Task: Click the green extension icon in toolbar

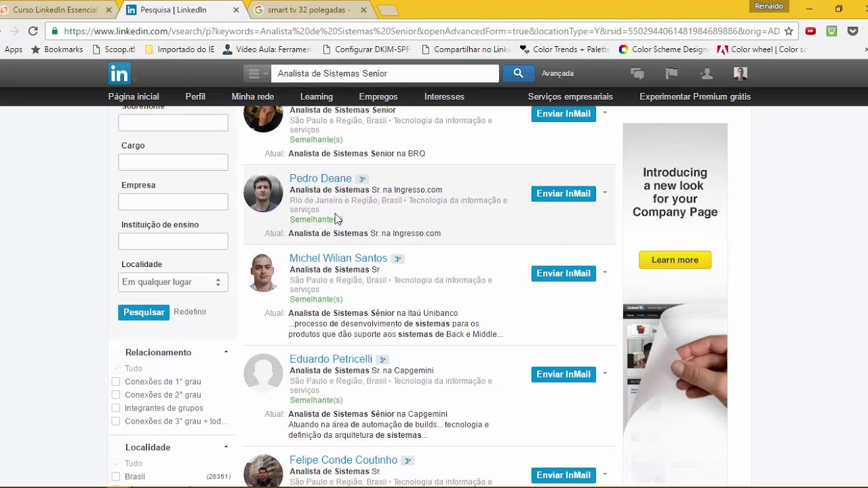Action: coord(832,31)
